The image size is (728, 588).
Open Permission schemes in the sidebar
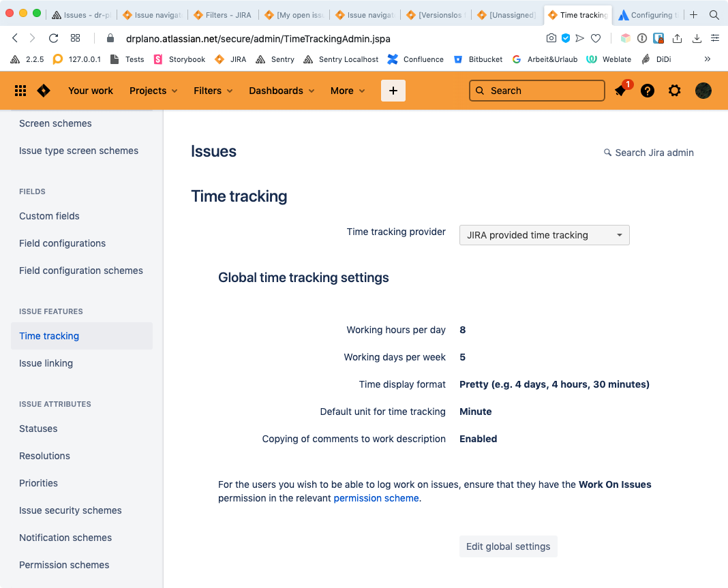coord(64,565)
